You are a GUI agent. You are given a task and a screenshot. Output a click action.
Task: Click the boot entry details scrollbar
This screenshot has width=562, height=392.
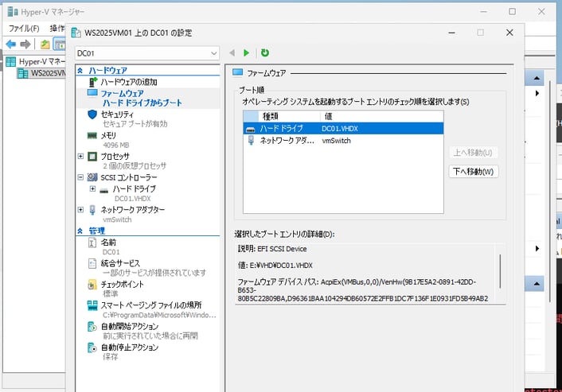click(500, 271)
